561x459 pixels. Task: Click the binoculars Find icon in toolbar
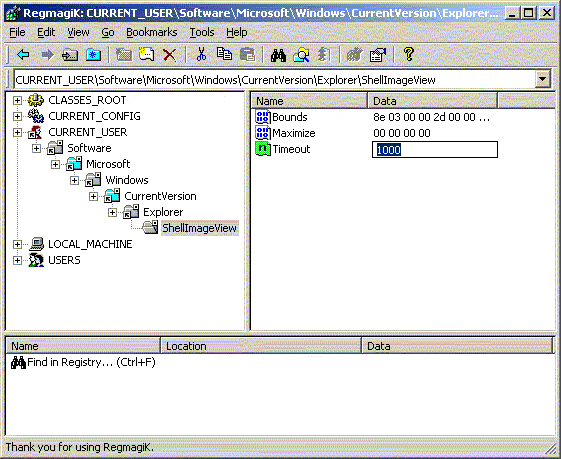tap(278, 55)
